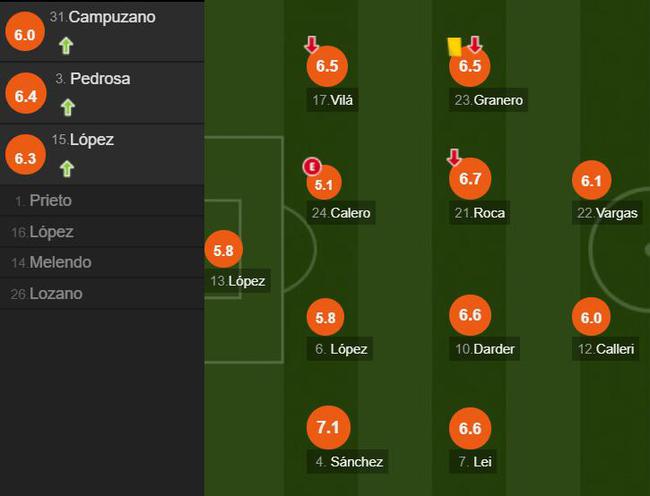
Task: Click goalkeeper López's 5.8 rating
Action: 222,250
